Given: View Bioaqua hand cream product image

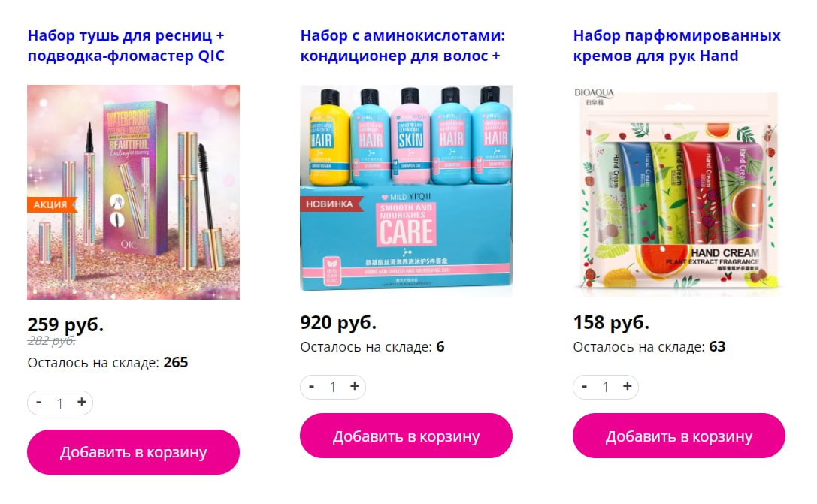Looking at the screenshot, I should [679, 191].
